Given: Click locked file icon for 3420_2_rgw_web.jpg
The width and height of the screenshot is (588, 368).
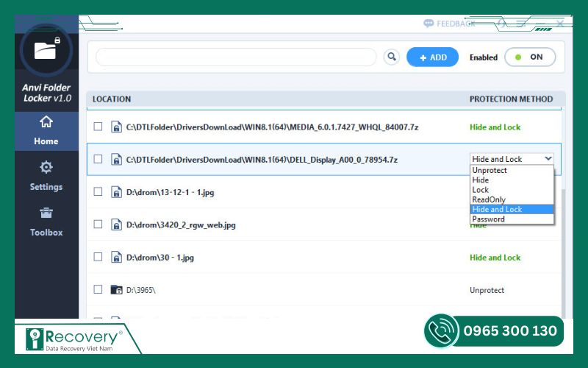Looking at the screenshot, I should pyautogui.click(x=116, y=225).
